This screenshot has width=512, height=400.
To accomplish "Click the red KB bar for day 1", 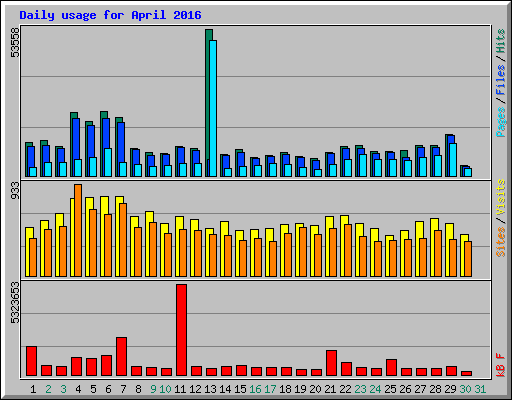I will (31, 361).
